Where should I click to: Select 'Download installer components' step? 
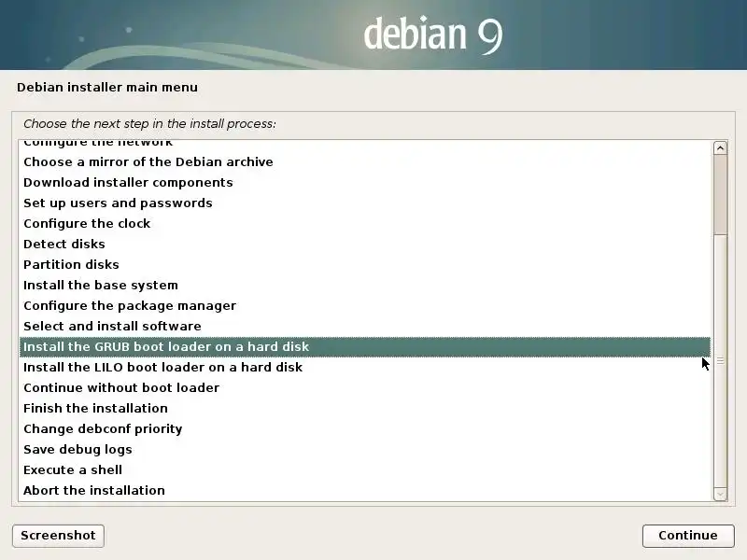(365, 182)
